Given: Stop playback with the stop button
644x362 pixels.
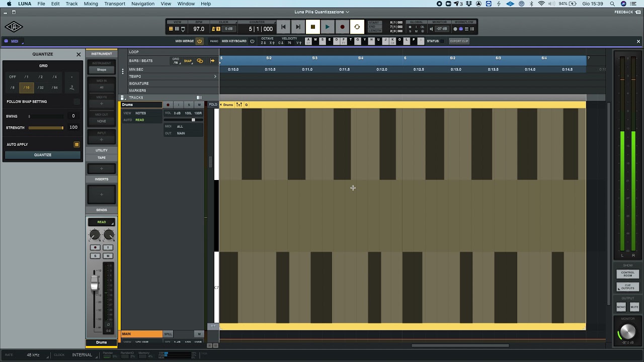Looking at the screenshot, I should point(313,27).
